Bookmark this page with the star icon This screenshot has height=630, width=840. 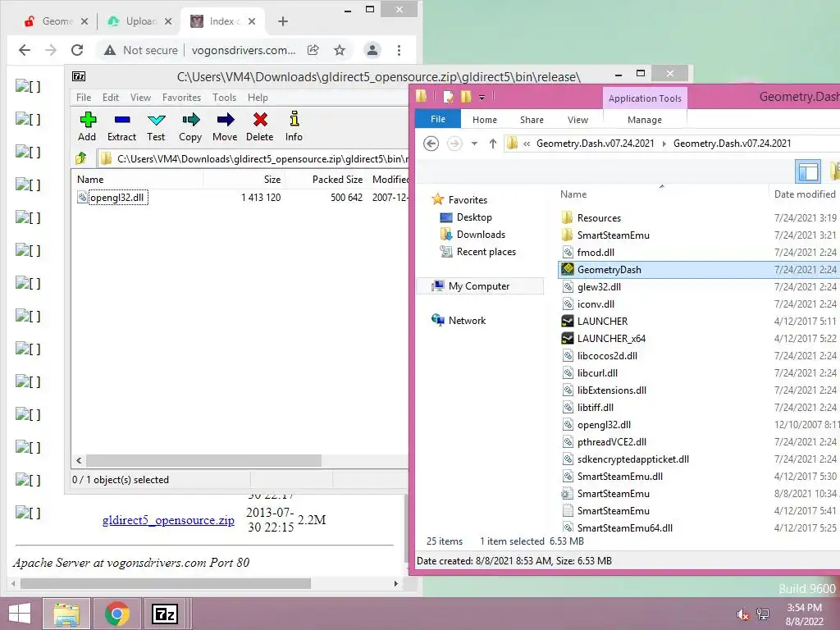(340, 50)
